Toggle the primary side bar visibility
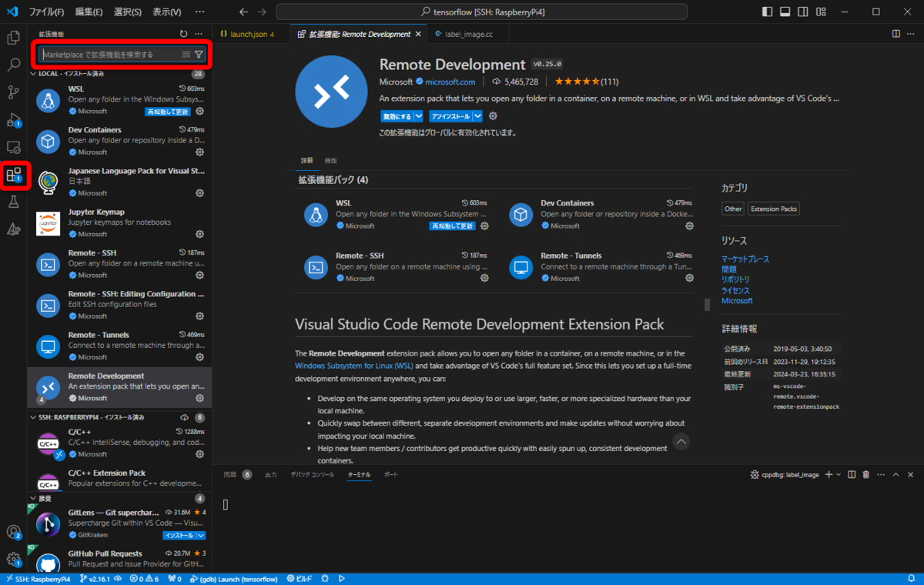 click(x=766, y=12)
